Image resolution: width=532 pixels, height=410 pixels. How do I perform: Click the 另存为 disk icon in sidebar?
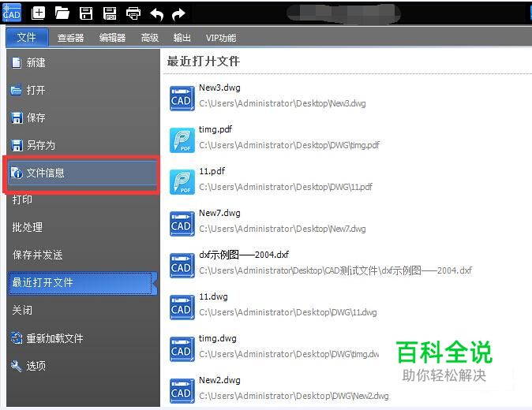(x=17, y=145)
